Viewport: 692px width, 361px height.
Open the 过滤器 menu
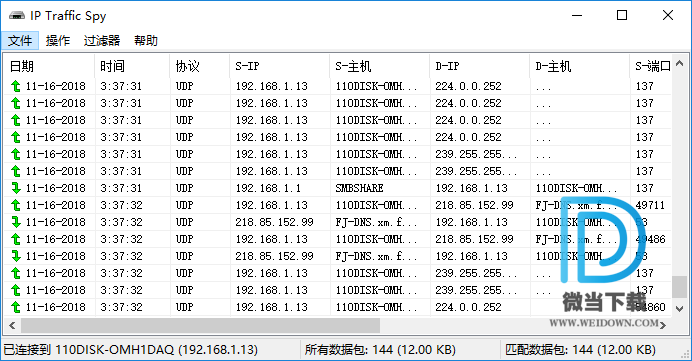pyautogui.click(x=102, y=41)
